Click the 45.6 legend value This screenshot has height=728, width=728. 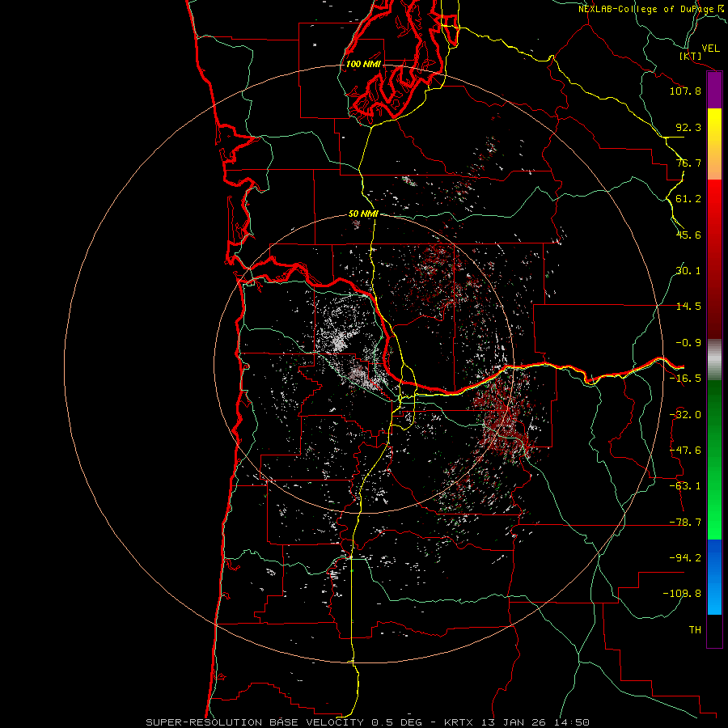[x=688, y=235]
